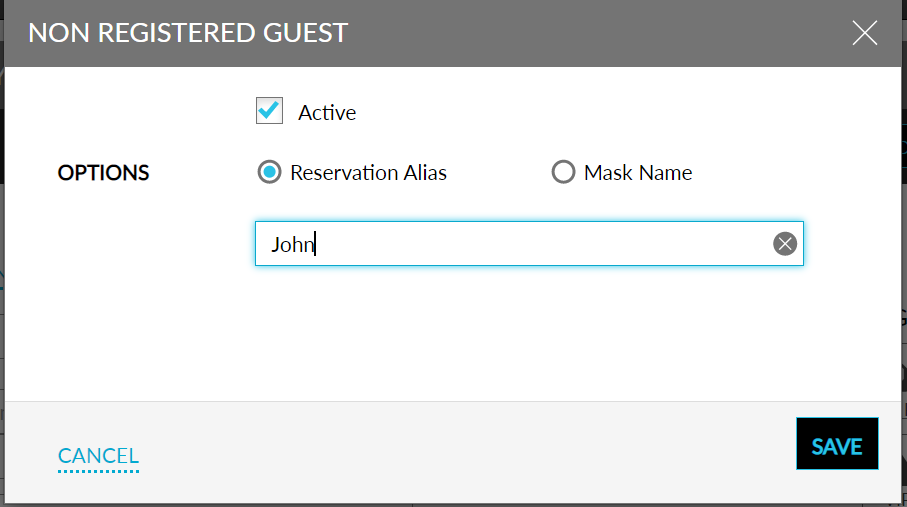Click the OPTIONS section label

103,173
